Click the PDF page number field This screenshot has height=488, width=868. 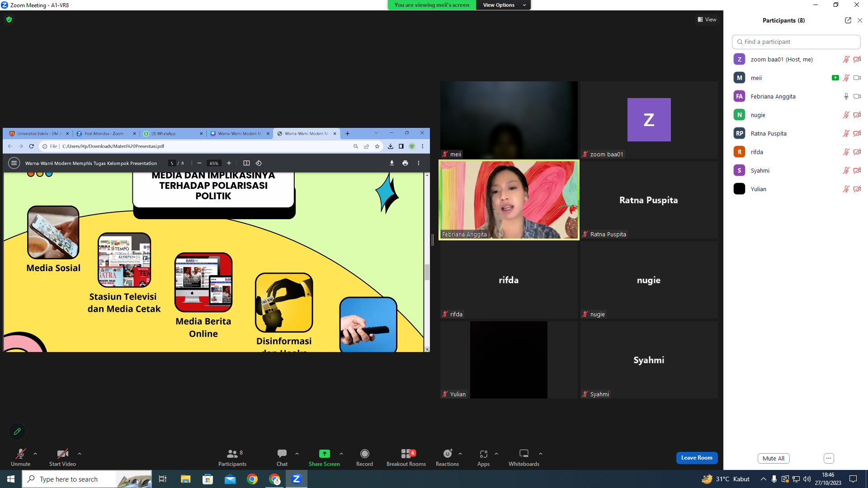click(172, 163)
